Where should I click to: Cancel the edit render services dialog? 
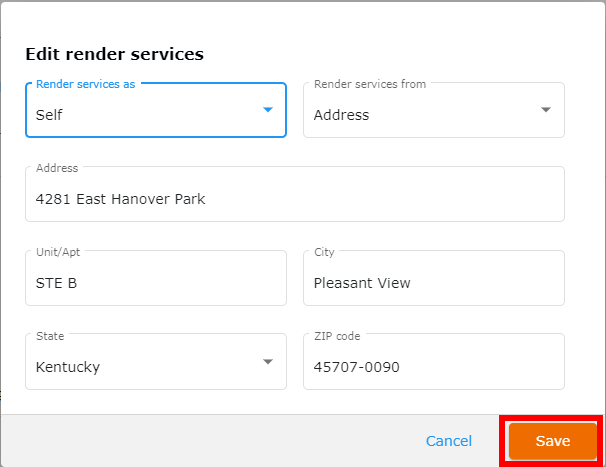point(449,441)
